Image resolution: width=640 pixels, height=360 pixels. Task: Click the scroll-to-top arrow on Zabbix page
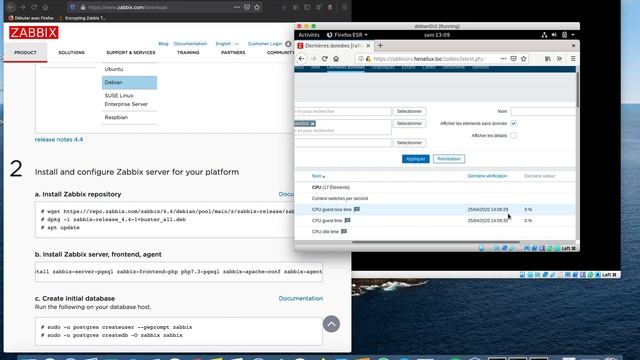331,324
